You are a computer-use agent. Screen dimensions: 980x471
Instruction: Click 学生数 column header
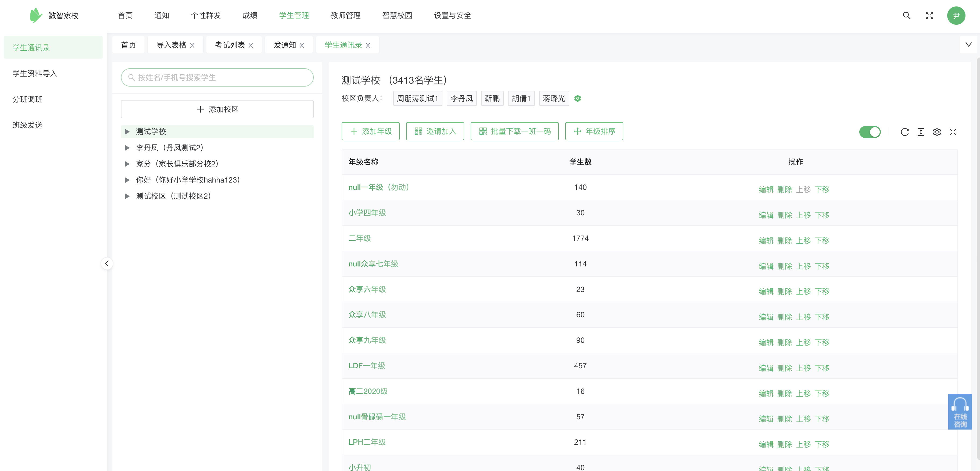coord(580,162)
